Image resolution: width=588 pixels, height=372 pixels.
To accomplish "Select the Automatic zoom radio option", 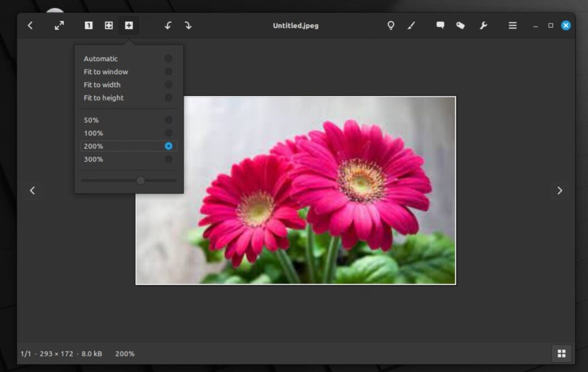I will tap(168, 59).
